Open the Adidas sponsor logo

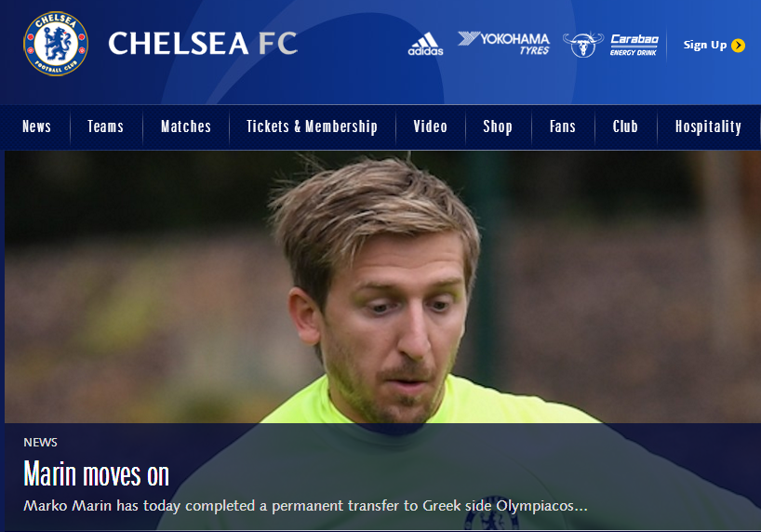[425, 44]
